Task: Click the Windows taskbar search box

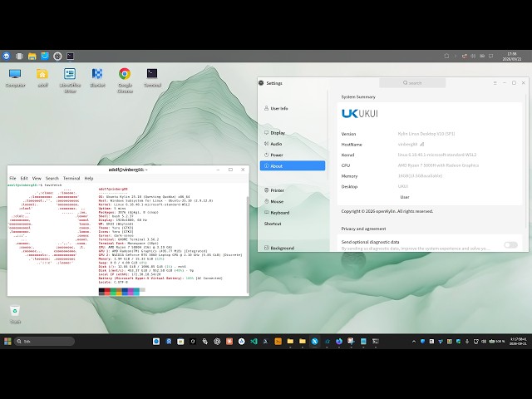Action: [44, 342]
